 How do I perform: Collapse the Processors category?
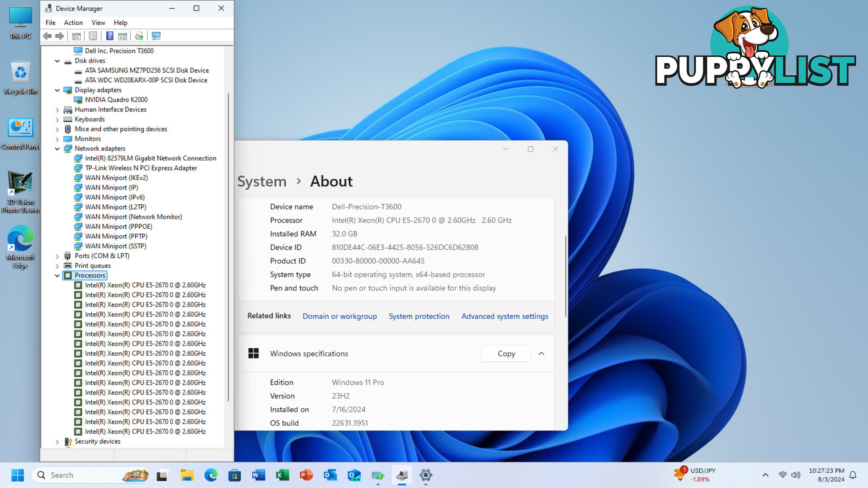57,276
